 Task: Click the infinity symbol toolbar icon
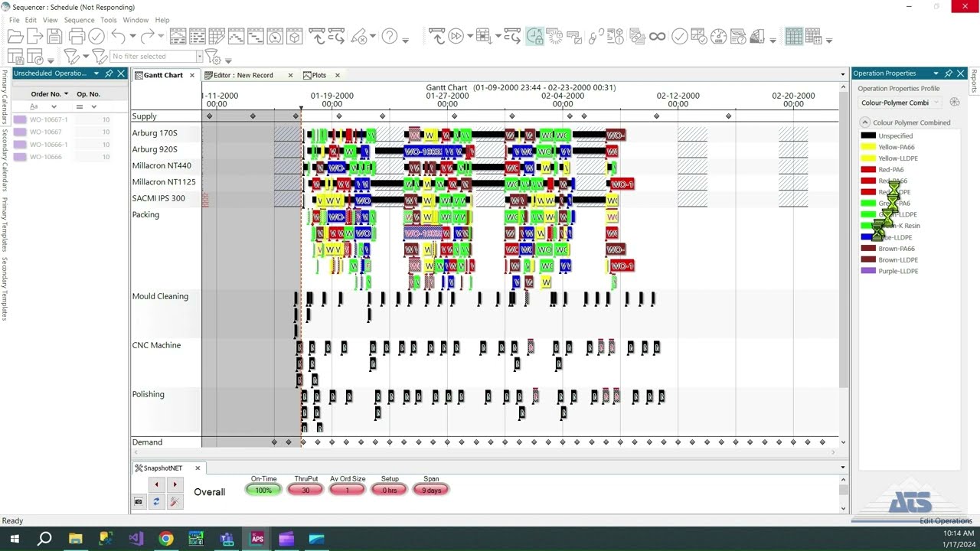click(657, 36)
